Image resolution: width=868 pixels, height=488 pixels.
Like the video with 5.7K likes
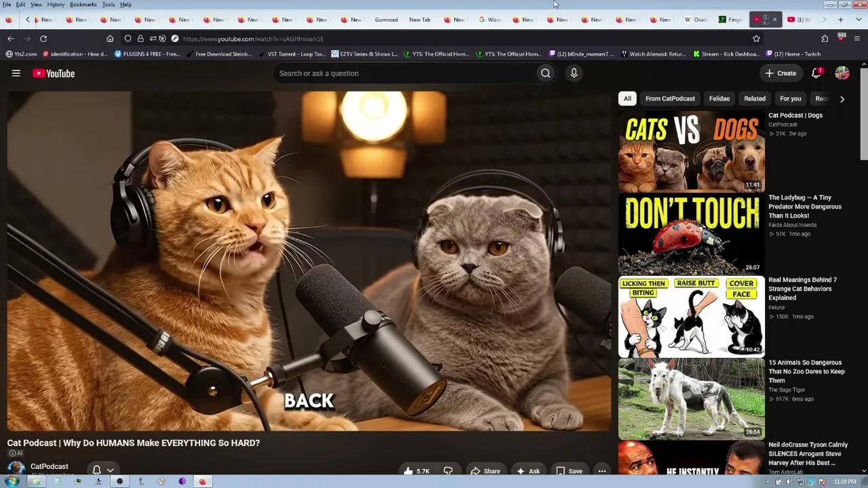pyautogui.click(x=416, y=471)
